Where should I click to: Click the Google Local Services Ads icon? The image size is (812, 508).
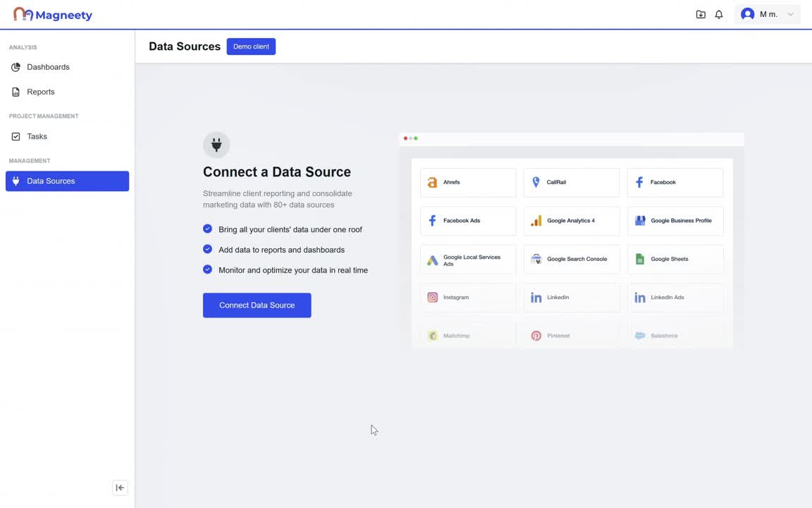432,260
